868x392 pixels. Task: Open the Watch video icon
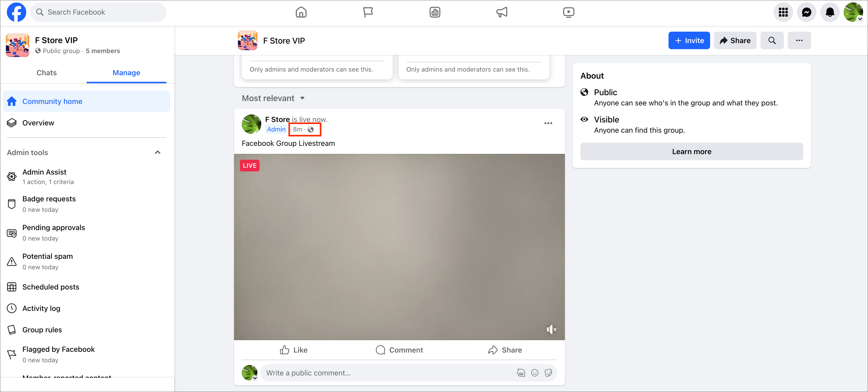(569, 12)
